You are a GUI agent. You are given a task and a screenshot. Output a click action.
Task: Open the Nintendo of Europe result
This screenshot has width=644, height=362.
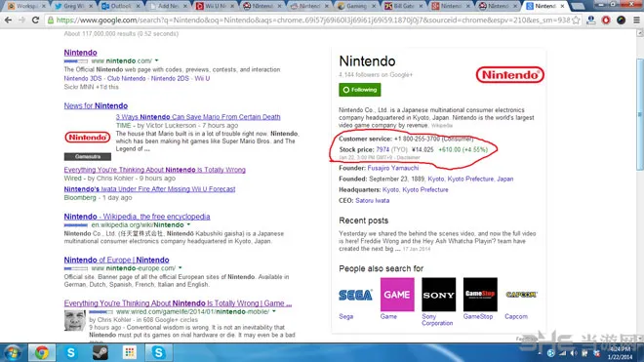coord(117,260)
